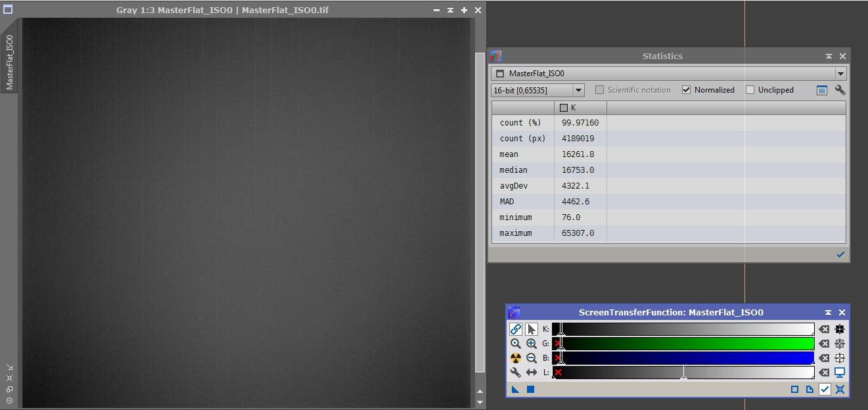The width and height of the screenshot is (868, 410).
Task: Select the MasterFlat_ISO0 vertical view tab
Action: pos(9,62)
